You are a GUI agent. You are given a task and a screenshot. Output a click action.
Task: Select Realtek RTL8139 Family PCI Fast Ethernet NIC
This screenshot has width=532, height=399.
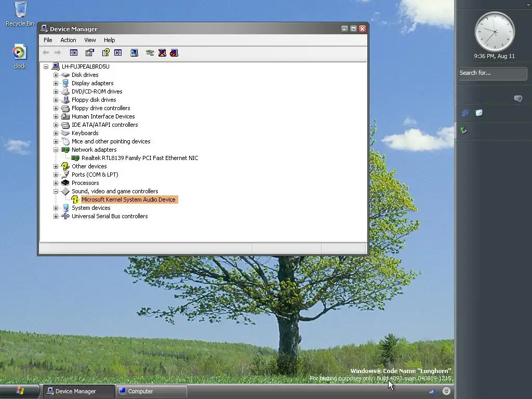click(x=140, y=158)
